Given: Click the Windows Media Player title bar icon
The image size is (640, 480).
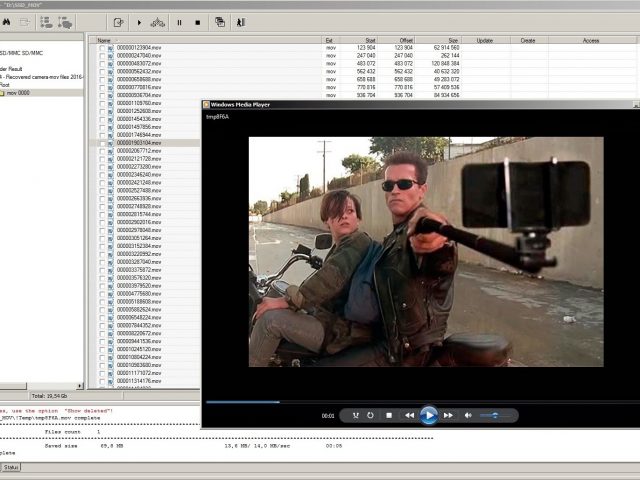Looking at the screenshot, I should pyautogui.click(x=207, y=104).
